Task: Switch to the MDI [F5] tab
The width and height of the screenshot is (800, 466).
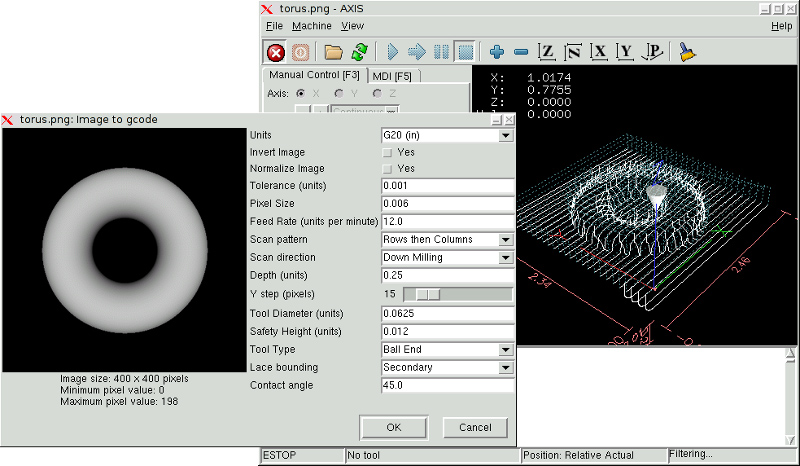Action: click(395, 76)
